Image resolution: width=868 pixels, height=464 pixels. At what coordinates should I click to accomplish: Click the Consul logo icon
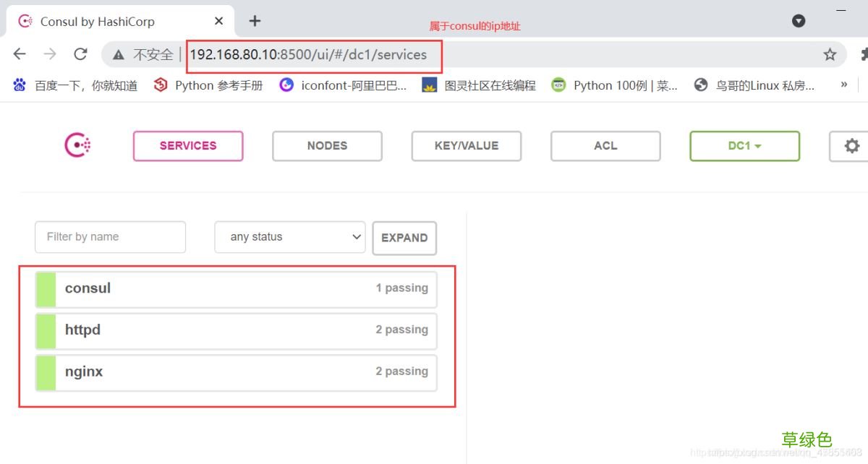pos(78,145)
